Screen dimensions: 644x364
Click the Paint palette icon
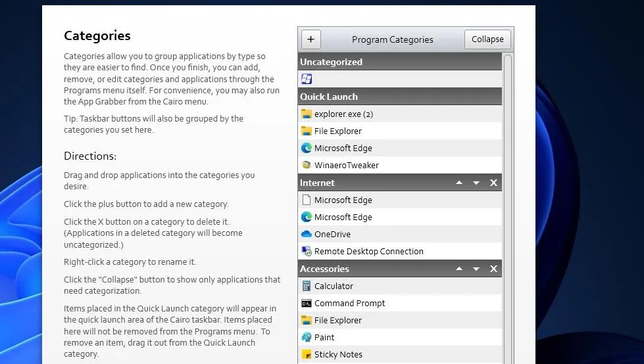(307, 337)
